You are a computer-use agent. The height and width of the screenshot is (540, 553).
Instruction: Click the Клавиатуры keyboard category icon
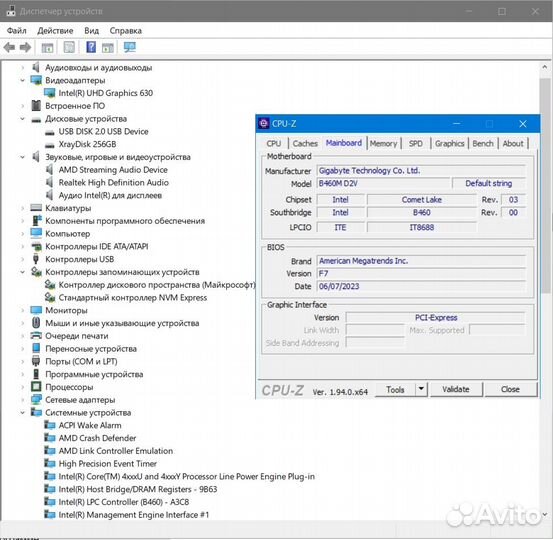pyautogui.click(x=36, y=208)
